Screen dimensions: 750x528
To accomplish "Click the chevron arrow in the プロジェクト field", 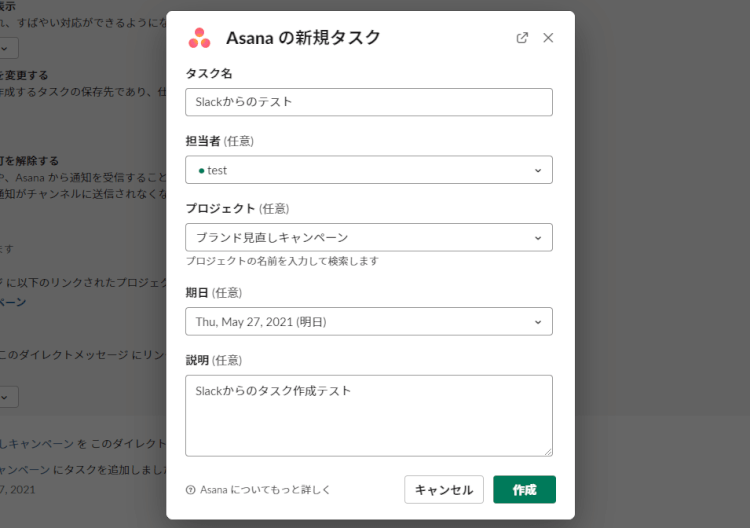I will [x=538, y=238].
